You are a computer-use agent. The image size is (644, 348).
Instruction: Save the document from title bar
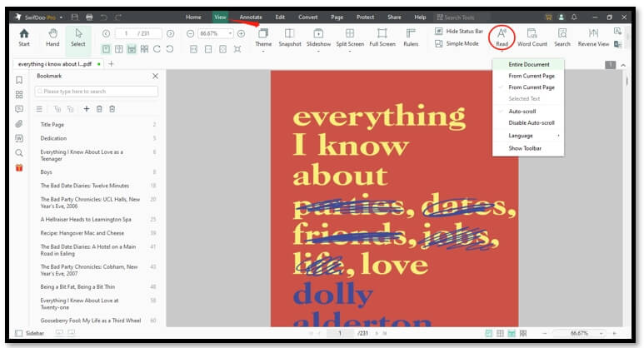[x=75, y=17]
